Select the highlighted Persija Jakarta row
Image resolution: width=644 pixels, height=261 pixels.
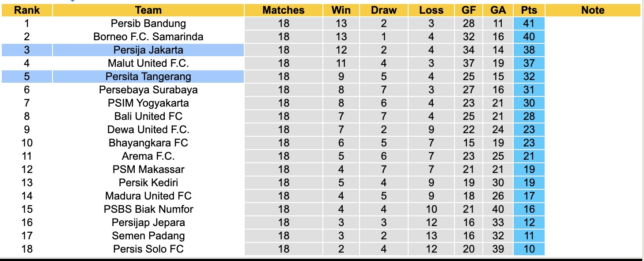pyautogui.click(x=148, y=50)
